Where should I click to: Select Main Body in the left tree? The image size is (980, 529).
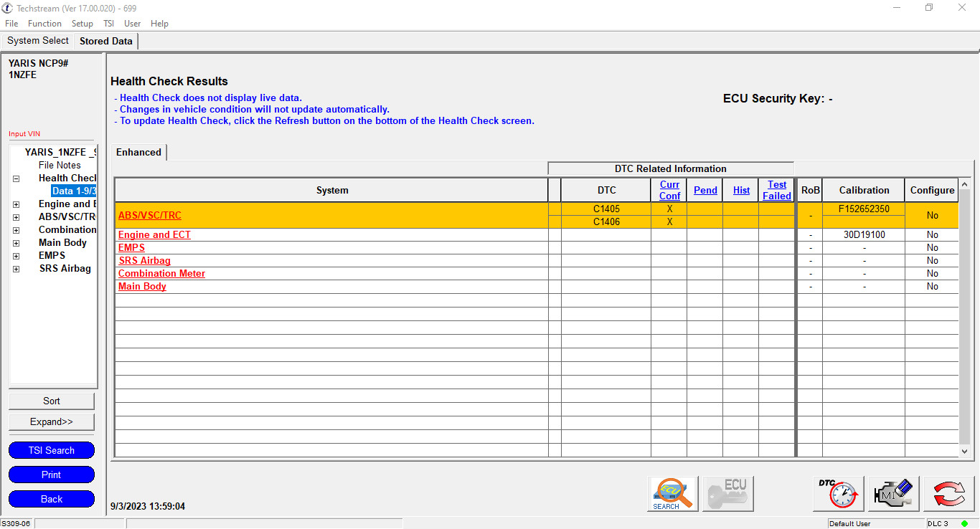62,242
